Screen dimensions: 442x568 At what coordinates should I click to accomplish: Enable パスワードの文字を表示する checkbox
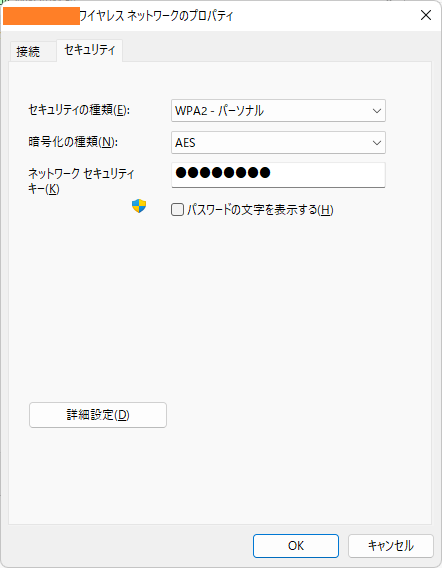click(x=177, y=210)
